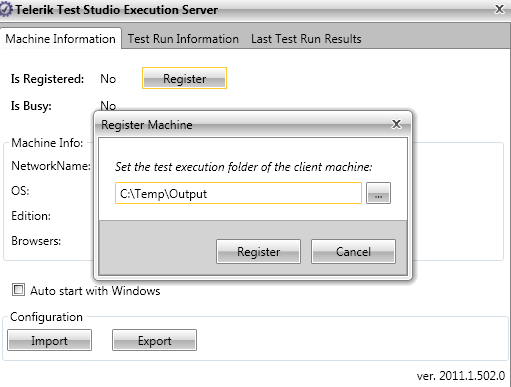Click the 'Register Machine' dialog title
Screen dimensions: 511x387
pos(147,125)
